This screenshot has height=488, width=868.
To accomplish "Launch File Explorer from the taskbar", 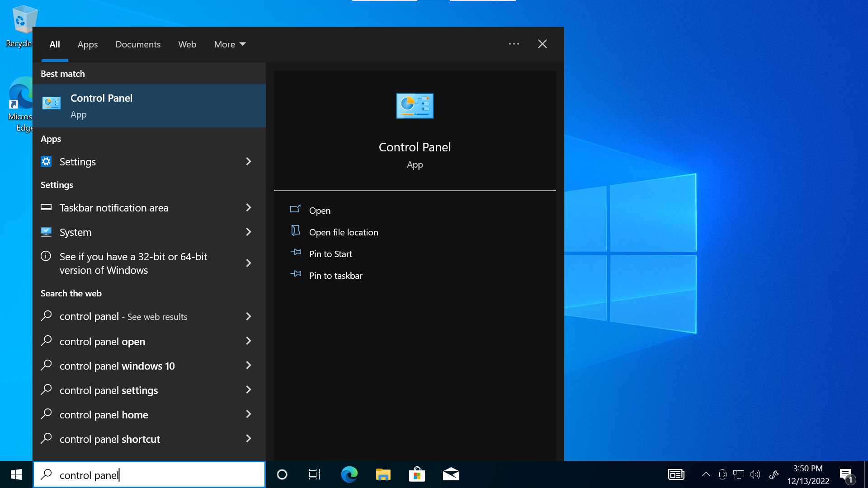I will coord(383,474).
